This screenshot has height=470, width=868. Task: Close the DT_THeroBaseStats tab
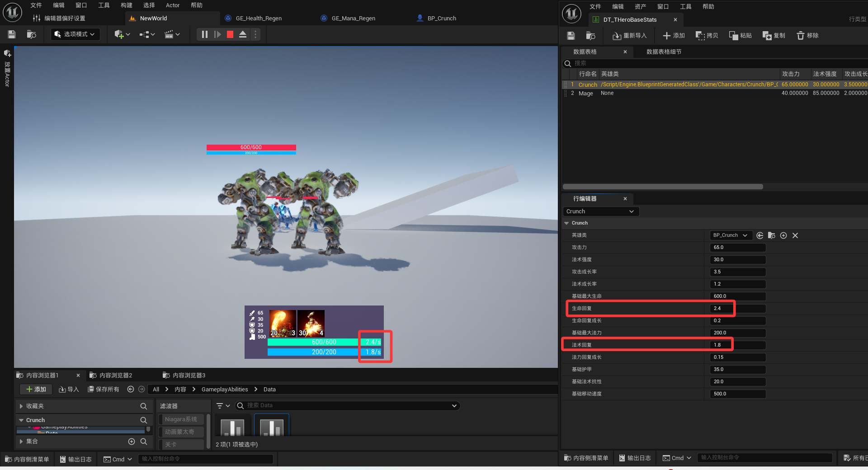[x=675, y=20]
